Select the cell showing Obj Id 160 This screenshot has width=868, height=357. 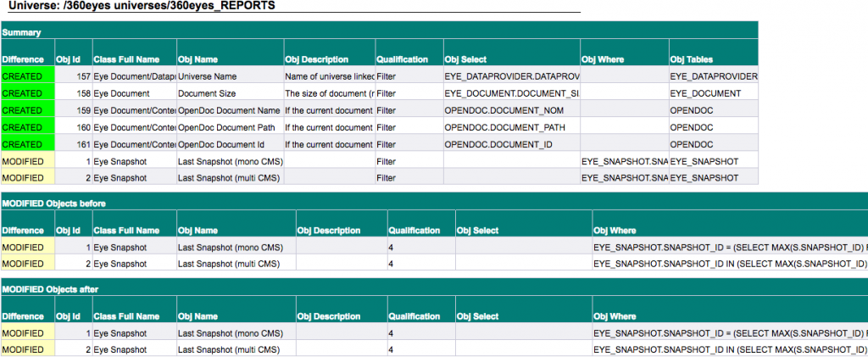(73, 127)
